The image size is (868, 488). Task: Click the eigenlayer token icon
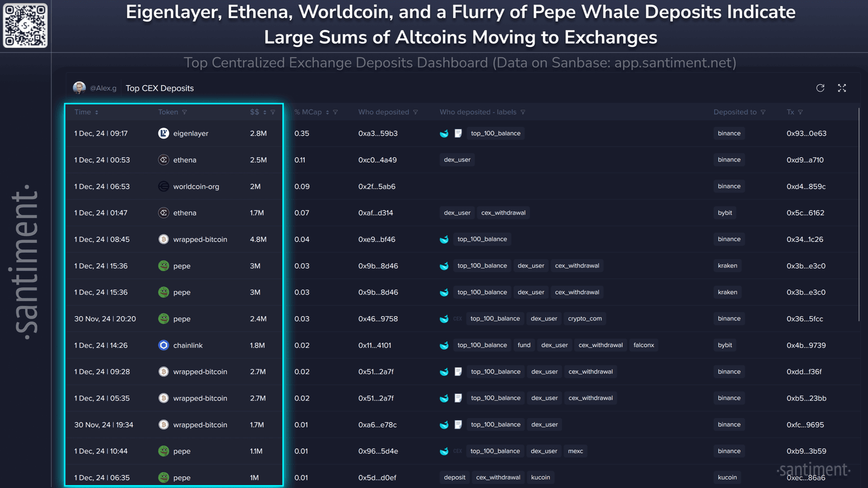[163, 133]
